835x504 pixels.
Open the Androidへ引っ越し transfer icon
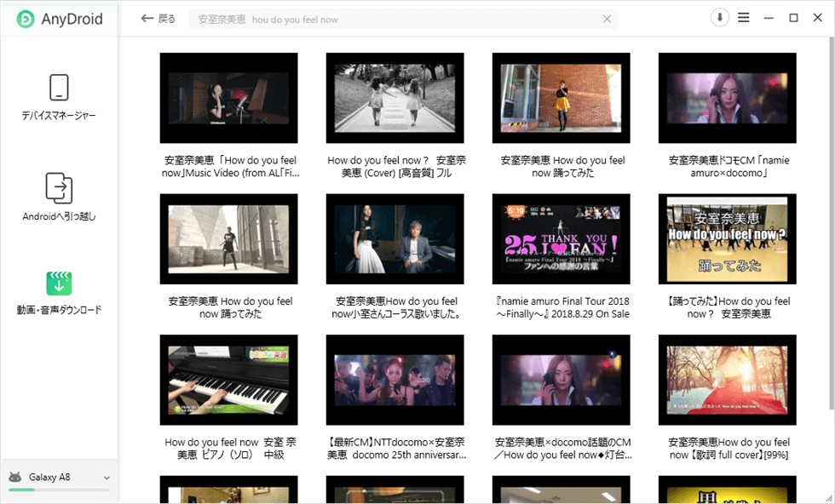point(59,188)
